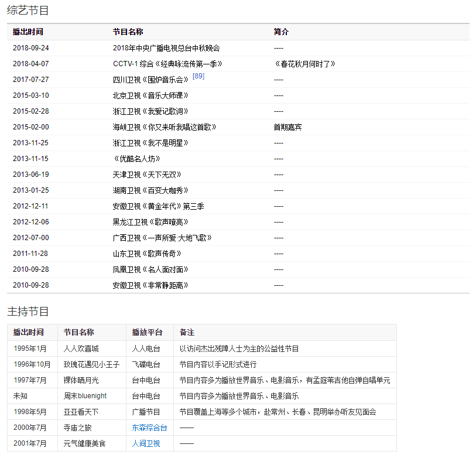The width and height of the screenshot is (476, 458).
Task: Click CCTV-1 综合《经典咏流传第一季》 row
Action: pyautogui.click(x=167, y=64)
